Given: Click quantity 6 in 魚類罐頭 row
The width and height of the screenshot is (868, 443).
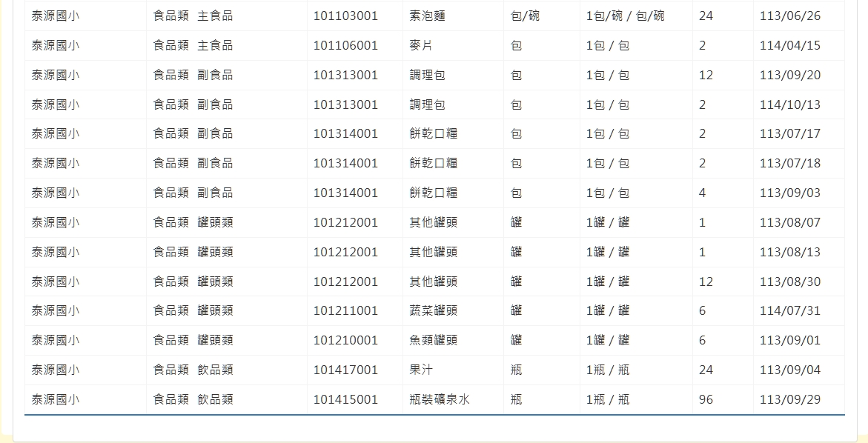Looking at the screenshot, I should [702, 340].
